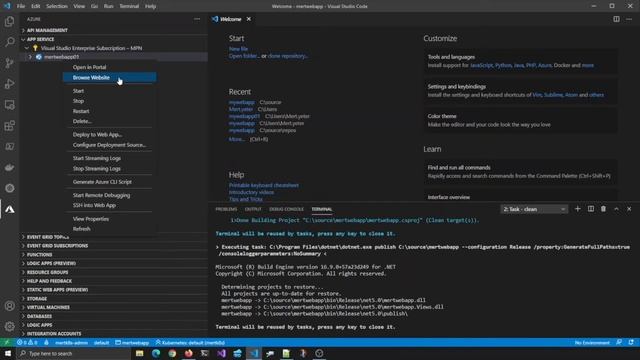The image size is (640, 360).
Task: Select Browse Website in context menu
Action: [x=109, y=78]
